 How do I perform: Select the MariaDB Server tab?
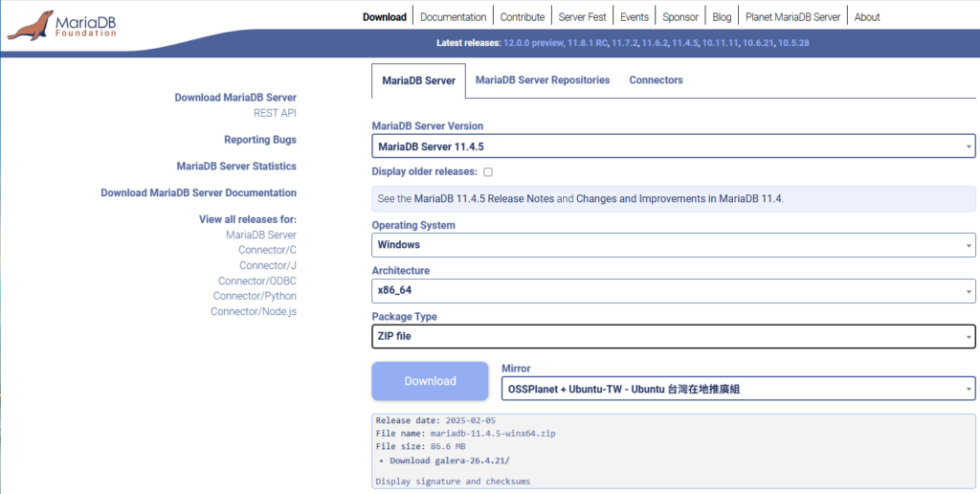click(x=419, y=80)
